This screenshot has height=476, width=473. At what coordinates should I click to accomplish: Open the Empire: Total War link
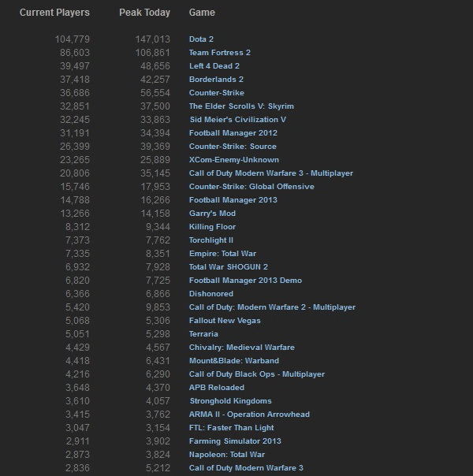pyautogui.click(x=222, y=254)
